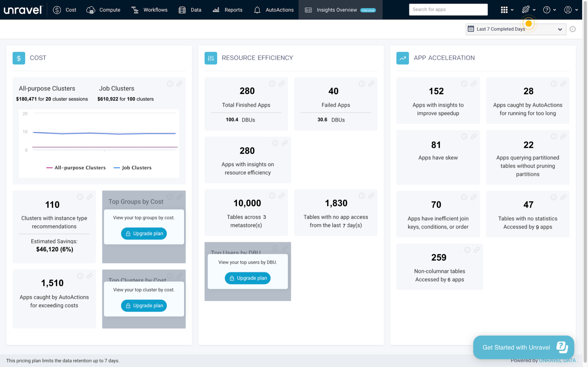Click the copy-link icon on the Failed Apps card
588x367 pixels.
[x=371, y=84]
